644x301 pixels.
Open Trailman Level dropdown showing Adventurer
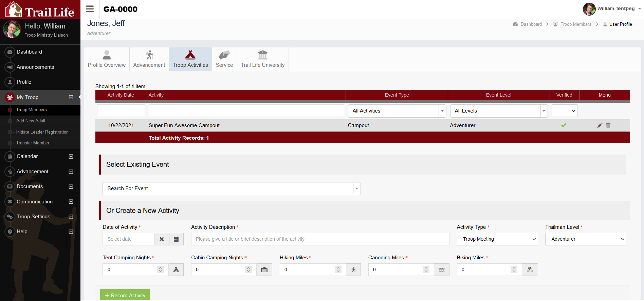click(586, 239)
